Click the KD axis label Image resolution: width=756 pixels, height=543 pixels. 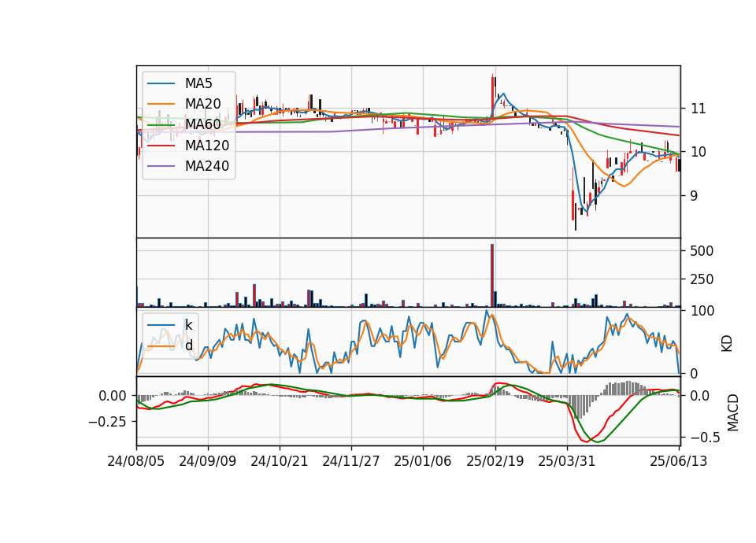point(727,344)
